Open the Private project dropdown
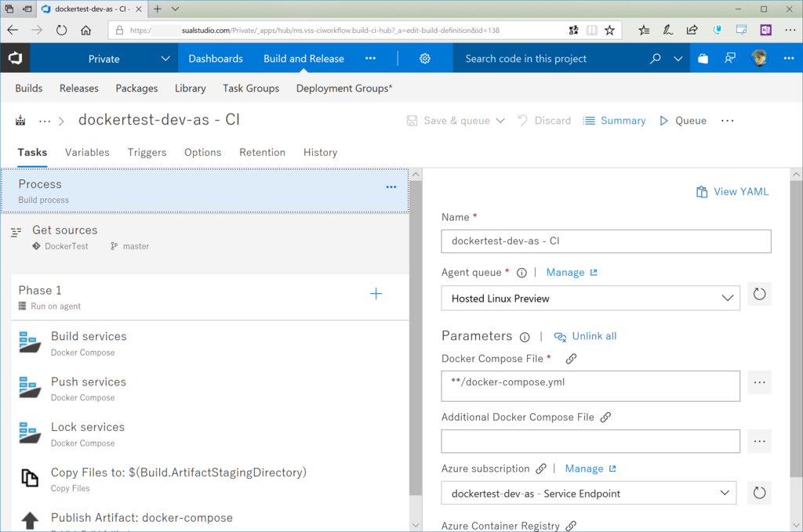Viewport: 803px width, 532px height. (104, 59)
